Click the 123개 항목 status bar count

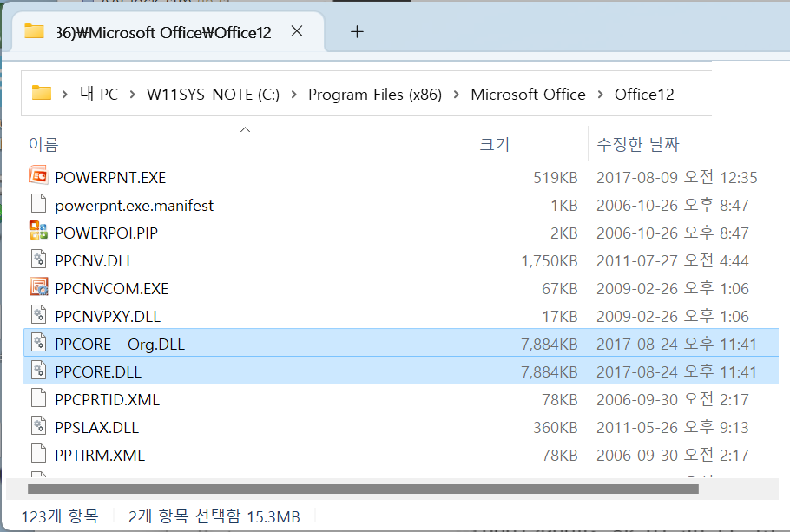coord(60,516)
